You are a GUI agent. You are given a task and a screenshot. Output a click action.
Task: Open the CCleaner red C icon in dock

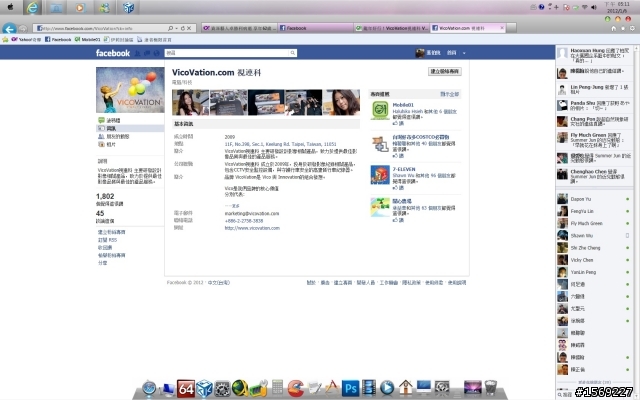tap(296, 388)
